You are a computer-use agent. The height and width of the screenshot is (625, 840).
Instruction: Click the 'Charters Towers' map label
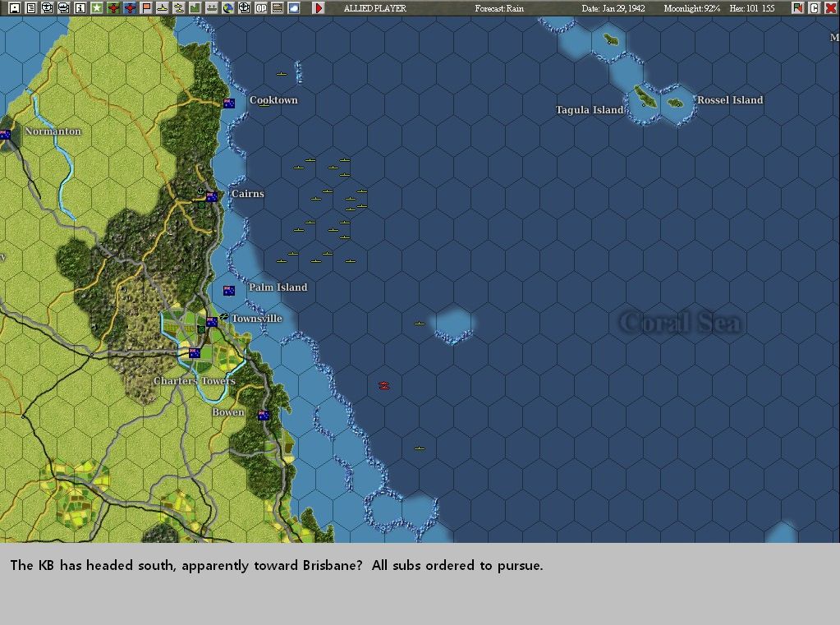pyautogui.click(x=195, y=381)
